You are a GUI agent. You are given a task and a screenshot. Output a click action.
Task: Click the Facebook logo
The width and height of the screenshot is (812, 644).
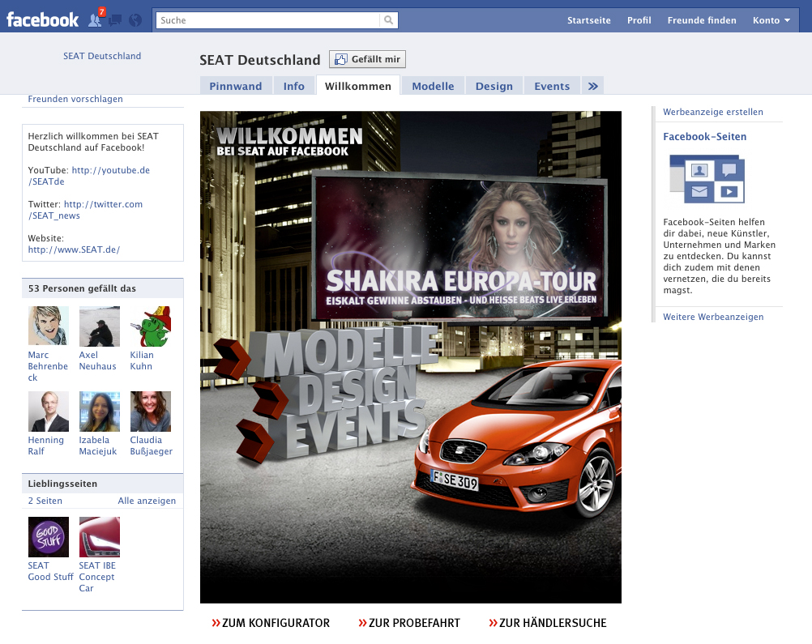(x=42, y=20)
